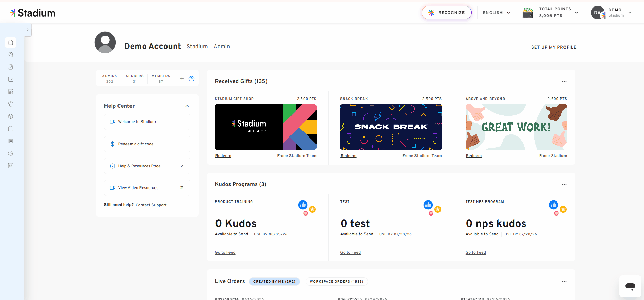Open the Demo account menu chevron

(x=630, y=13)
